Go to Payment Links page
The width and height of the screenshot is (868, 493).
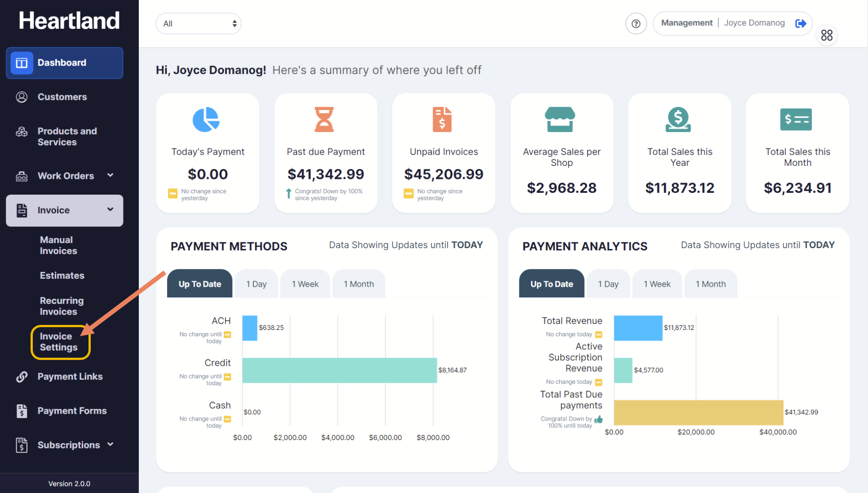(x=70, y=377)
